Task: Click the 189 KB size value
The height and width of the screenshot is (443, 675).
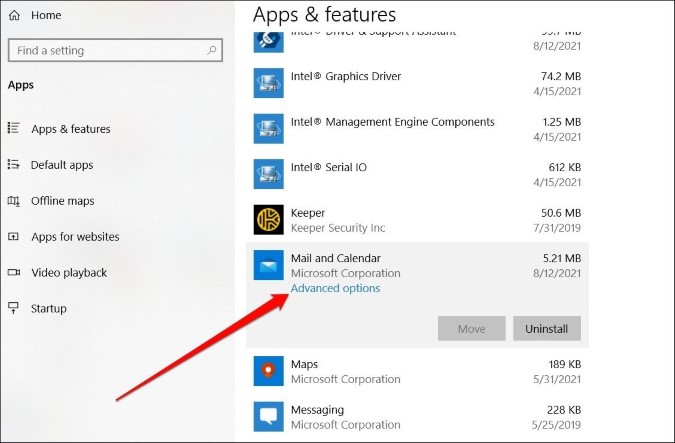Action: (565, 364)
